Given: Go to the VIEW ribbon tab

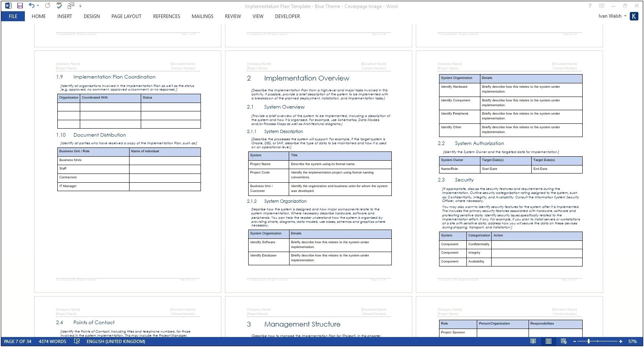Looking at the screenshot, I should [258, 16].
